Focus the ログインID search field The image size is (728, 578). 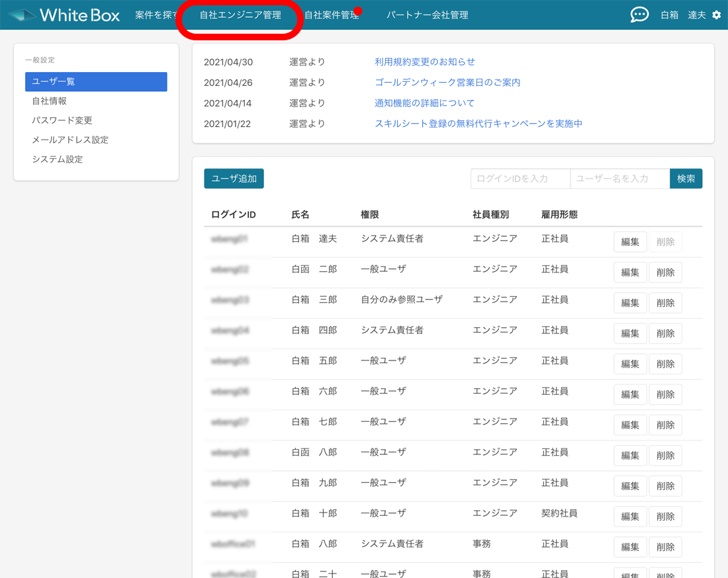coord(520,179)
